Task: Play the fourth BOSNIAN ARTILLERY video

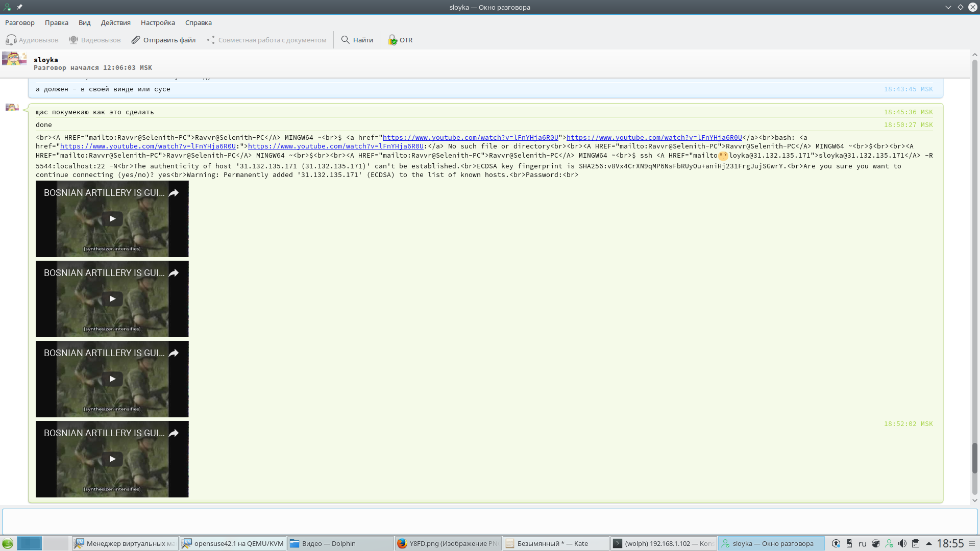Action: pyautogui.click(x=112, y=459)
